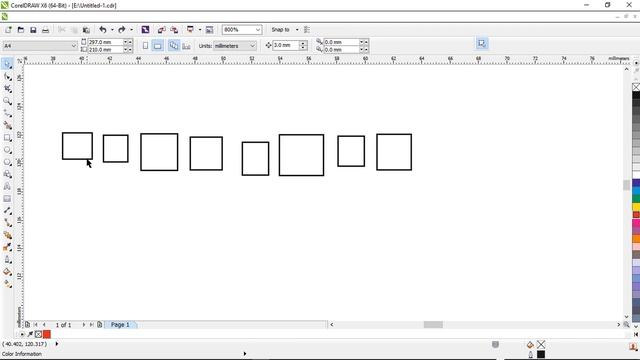Click the Publish to PDF icon

190,29
